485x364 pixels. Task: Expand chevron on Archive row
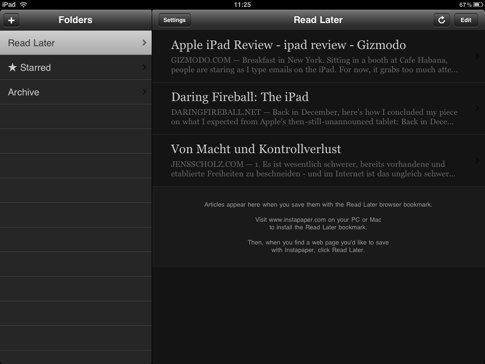tap(144, 92)
